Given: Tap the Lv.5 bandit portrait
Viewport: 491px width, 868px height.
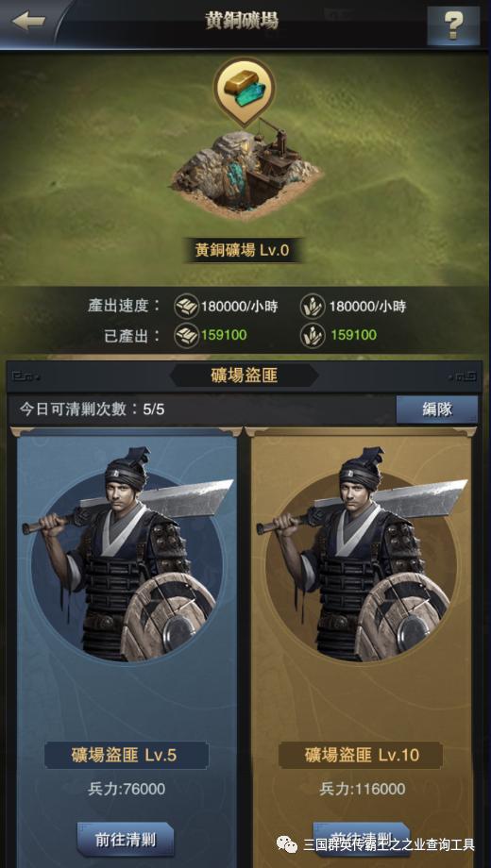Looking at the screenshot, I should pyautogui.click(x=127, y=556).
